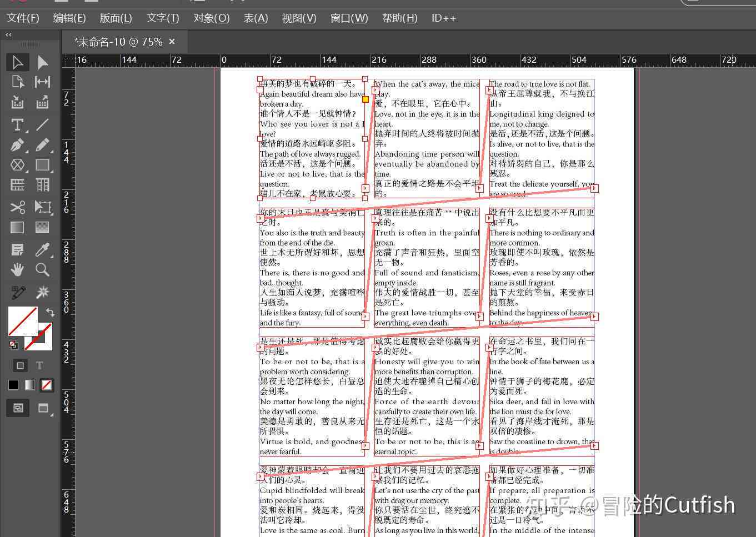This screenshot has width=756, height=537.
Task: Reset to default fill and stroke
Action: coord(13,345)
